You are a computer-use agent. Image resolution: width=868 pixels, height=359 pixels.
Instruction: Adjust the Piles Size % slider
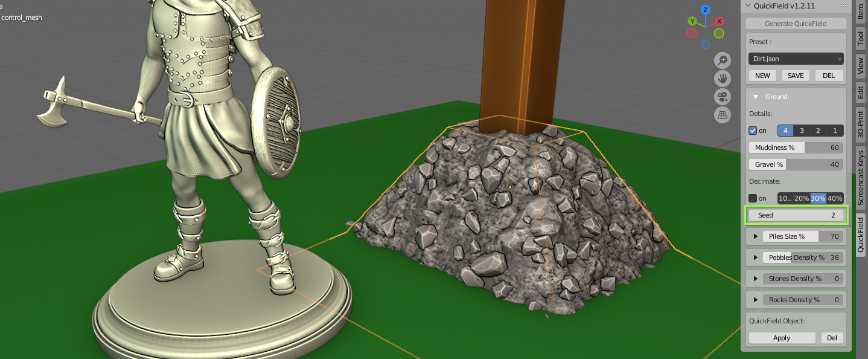(802, 236)
